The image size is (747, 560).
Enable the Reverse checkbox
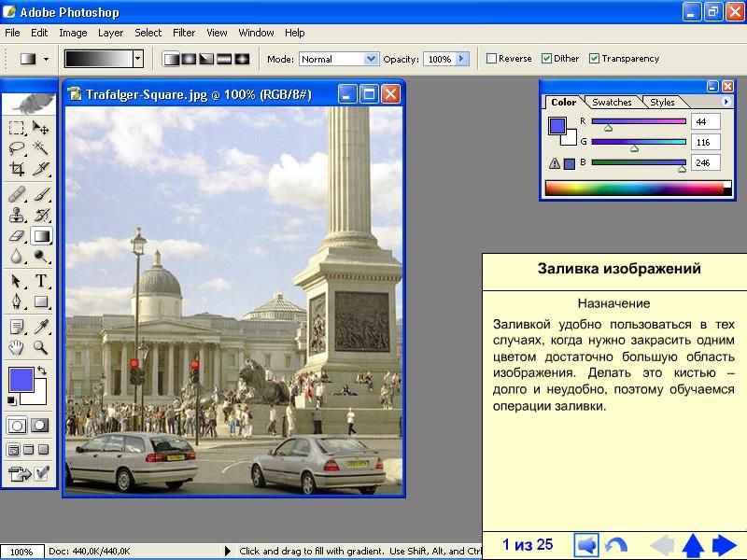point(492,59)
